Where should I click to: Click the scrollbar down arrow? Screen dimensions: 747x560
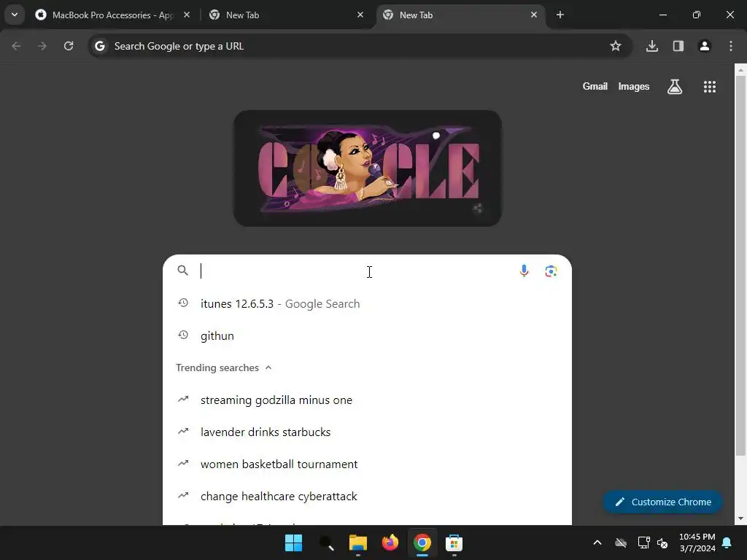pyautogui.click(x=740, y=518)
